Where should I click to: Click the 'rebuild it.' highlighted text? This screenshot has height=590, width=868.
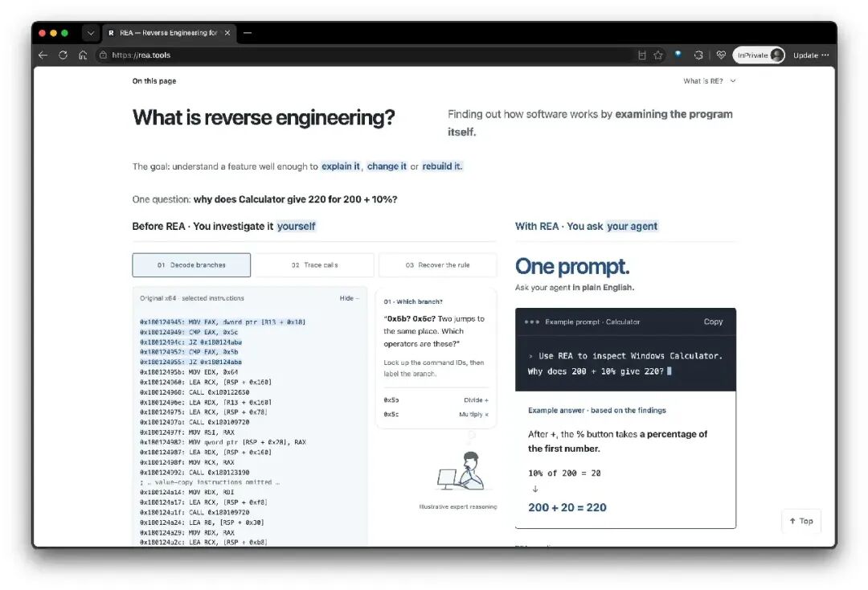pyautogui.click(x=442, y=166)
